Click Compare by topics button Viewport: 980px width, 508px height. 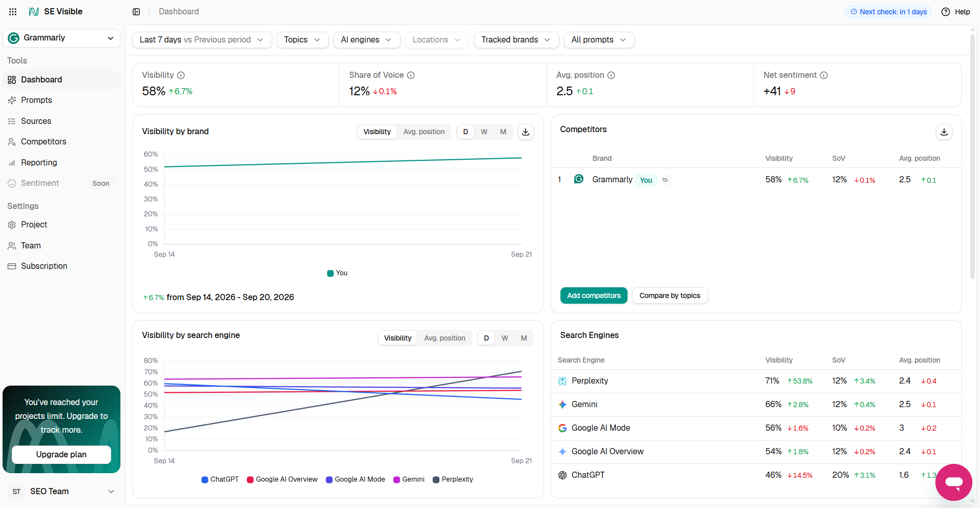click(x=670, y=295)
